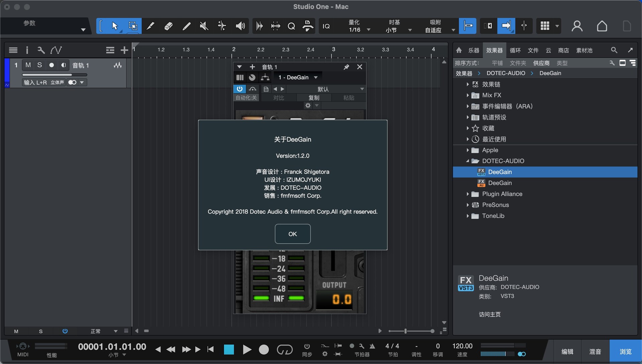Select the Arrow tool in toolbar
The image size is (642, 364).
pyautogui.click(x=115, y=26)
